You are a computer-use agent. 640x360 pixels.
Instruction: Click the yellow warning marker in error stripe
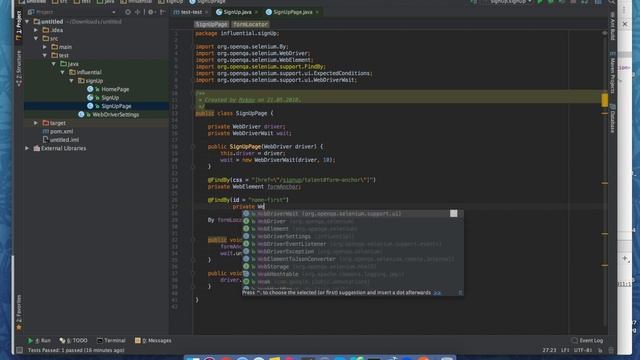pyautogui.click(x=604, y=100)
